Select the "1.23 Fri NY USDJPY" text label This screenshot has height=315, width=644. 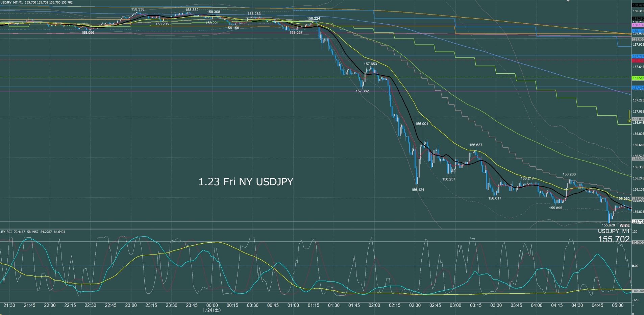point(246,182)
